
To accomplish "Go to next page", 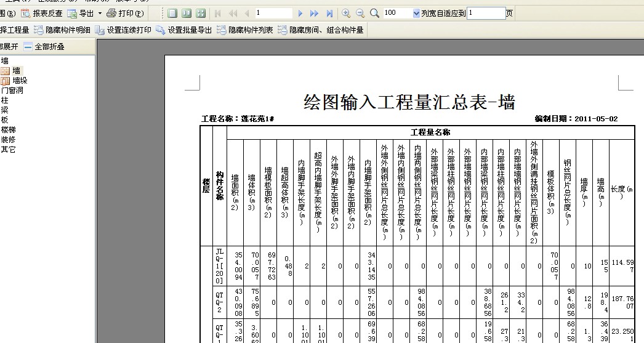I will [x=300, y=14].
